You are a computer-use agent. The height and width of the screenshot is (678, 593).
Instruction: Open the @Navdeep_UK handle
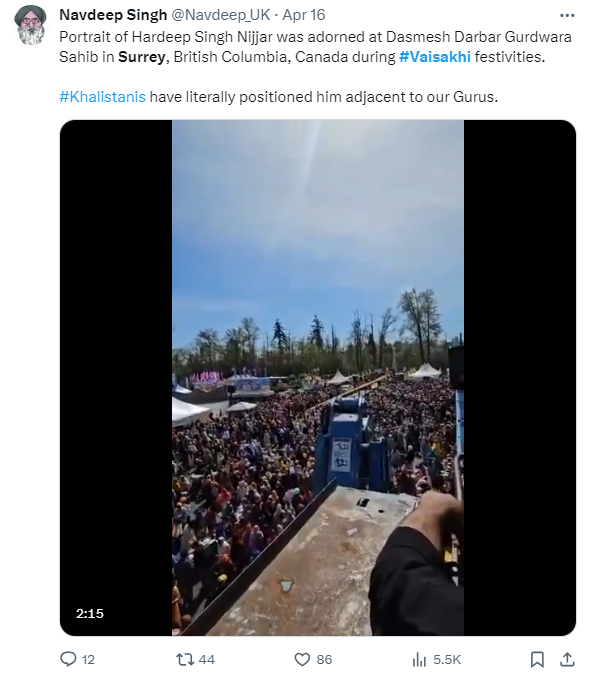click(x=221, y=15)
